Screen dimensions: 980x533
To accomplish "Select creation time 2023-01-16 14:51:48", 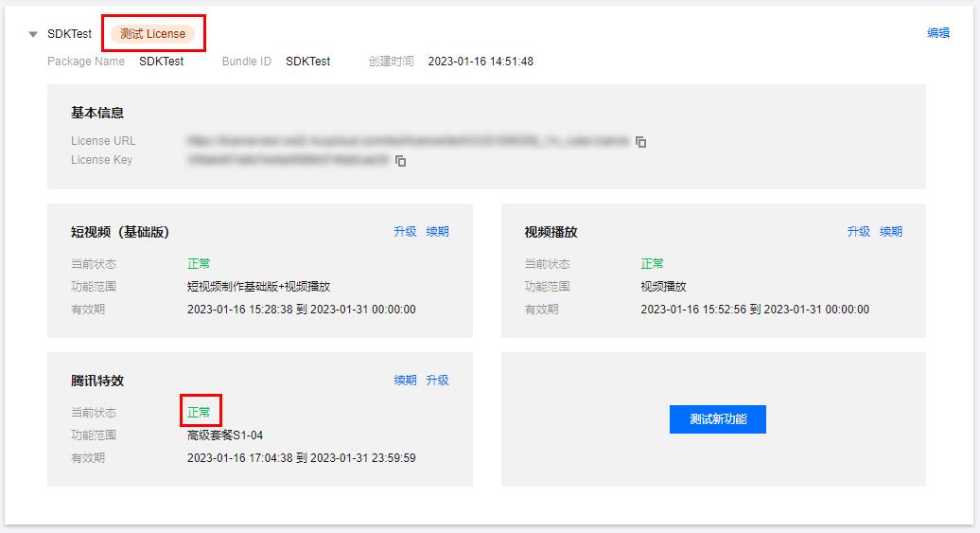I will point(481,62).
